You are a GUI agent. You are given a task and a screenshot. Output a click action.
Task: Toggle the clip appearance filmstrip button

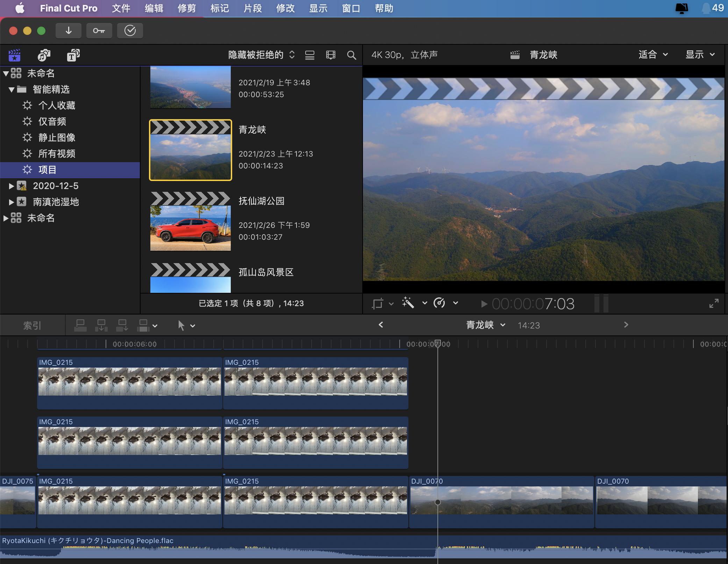330,55
